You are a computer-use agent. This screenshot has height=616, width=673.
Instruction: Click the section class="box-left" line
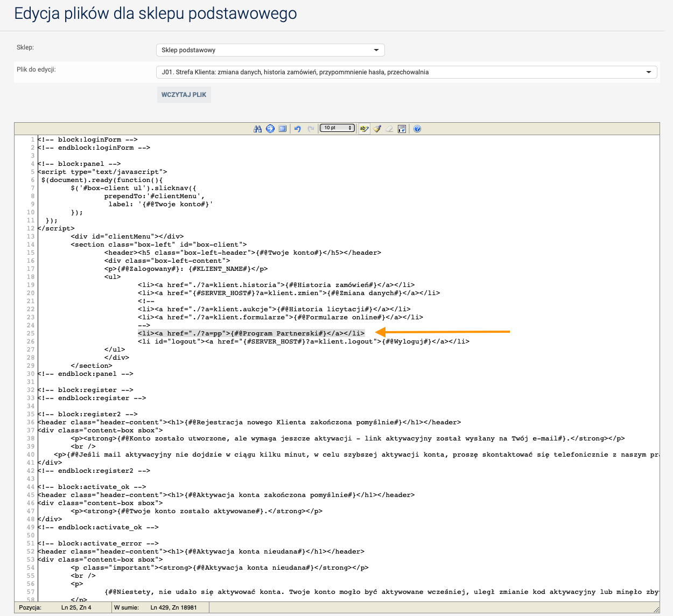[x=159, y=244]
